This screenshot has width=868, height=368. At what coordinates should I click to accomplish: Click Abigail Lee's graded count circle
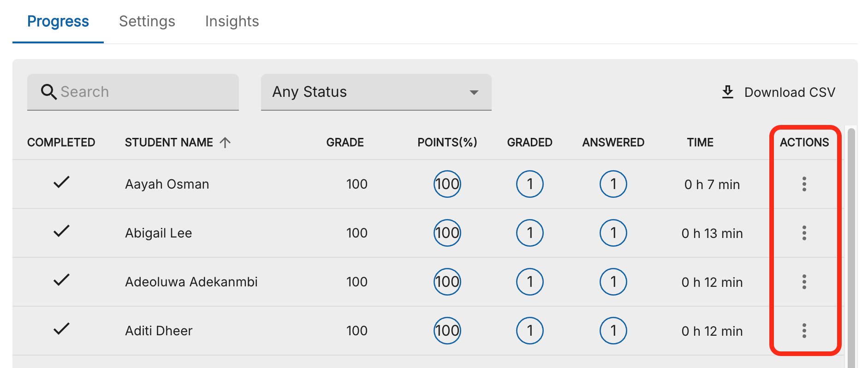(x=529, y=233)
